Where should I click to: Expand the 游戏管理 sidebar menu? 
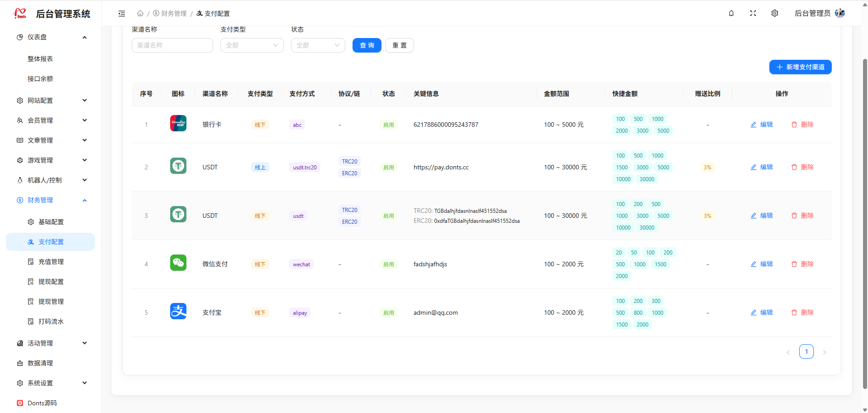coord(51,160)
